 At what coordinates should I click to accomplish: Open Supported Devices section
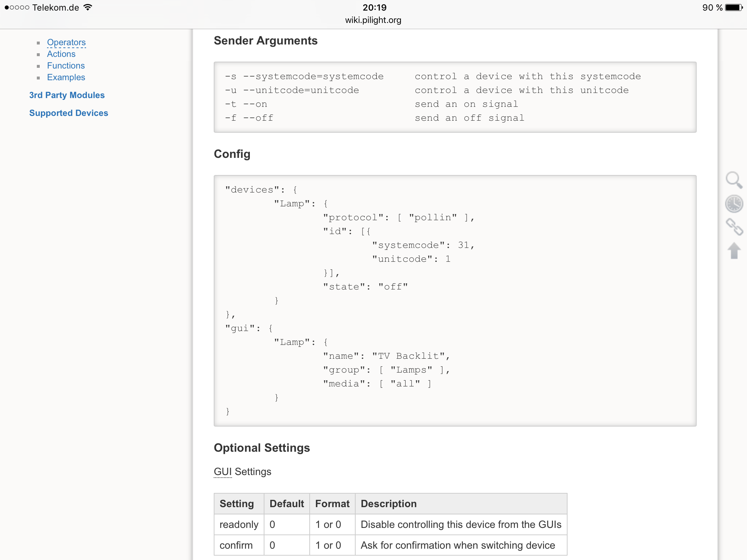(x=69, y=113)
